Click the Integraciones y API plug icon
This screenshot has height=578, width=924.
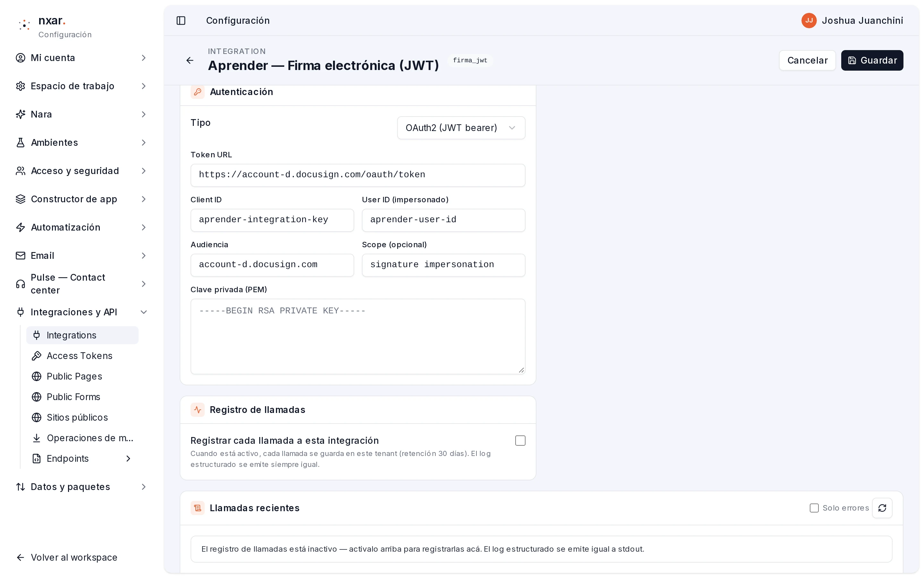[x=21, y=312]
